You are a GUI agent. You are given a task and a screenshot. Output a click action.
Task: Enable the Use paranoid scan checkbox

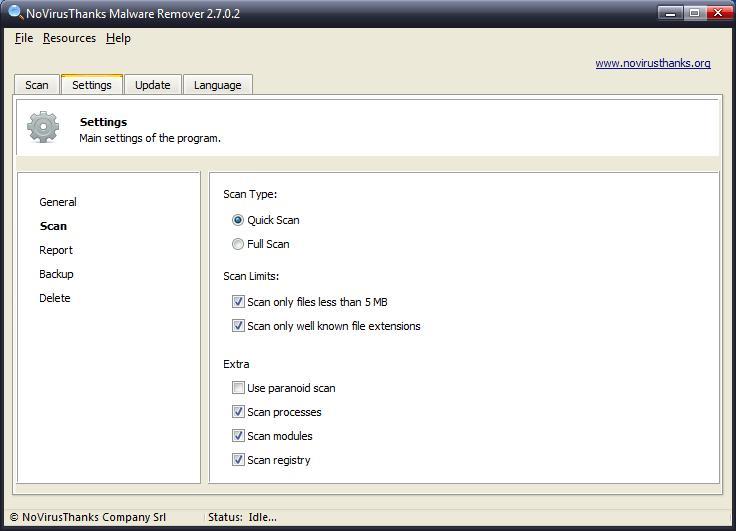coord(238,387)
